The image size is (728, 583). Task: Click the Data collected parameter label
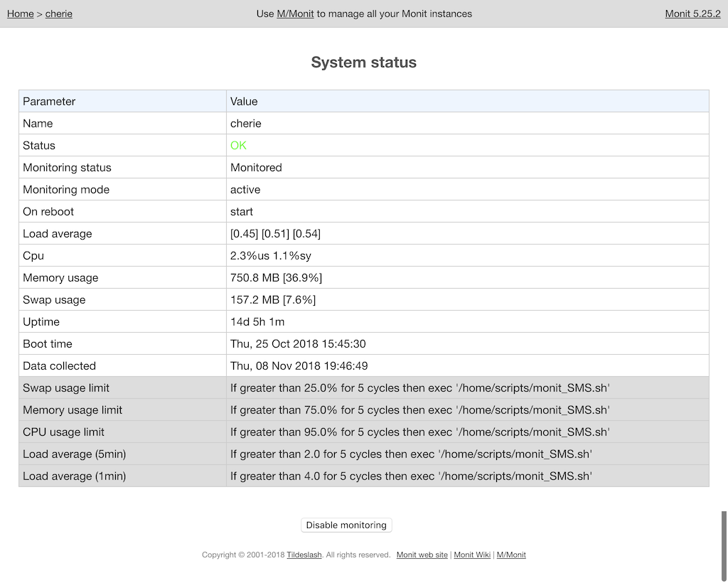[60, 365]
